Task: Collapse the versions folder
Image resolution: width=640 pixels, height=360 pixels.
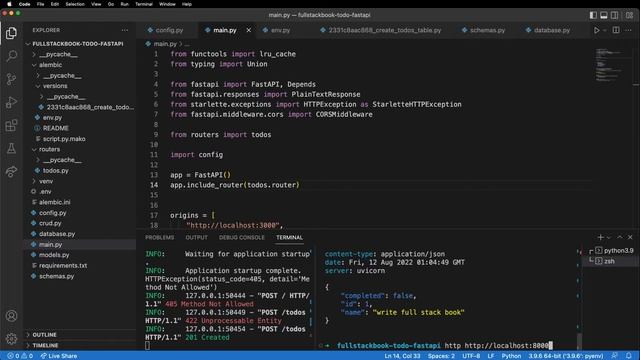Action: point(55,86)
